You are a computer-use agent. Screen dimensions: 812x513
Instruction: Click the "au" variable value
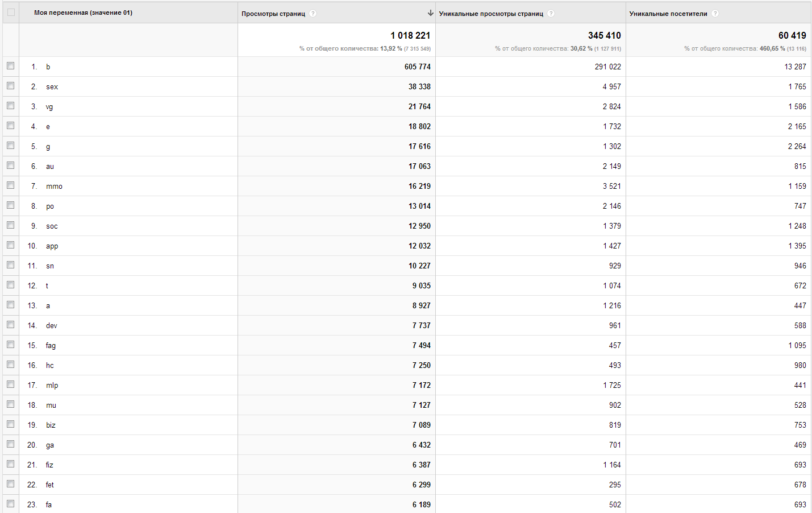50,167
